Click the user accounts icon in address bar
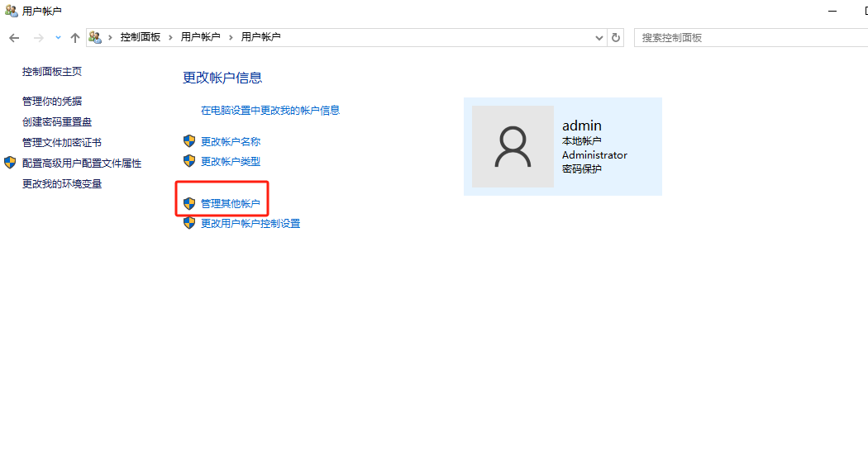Screen dimensions: 868x460 [x=95, y=37]
